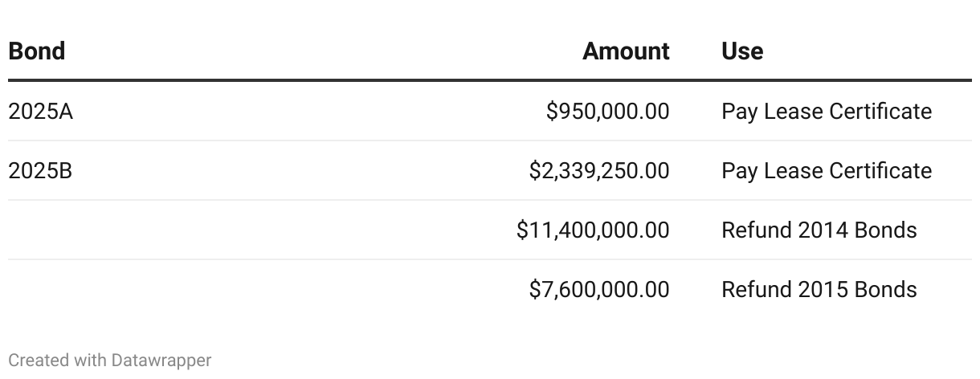Open the Created with Datawrapper link
Image resolution: width=980 pixels, height=379 pixels.
pos(110,361)
